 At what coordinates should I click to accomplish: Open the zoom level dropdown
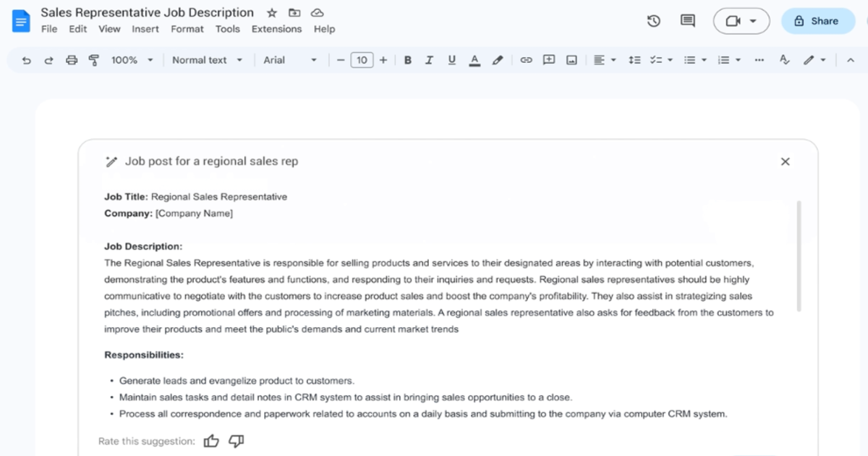coord(132,60)
